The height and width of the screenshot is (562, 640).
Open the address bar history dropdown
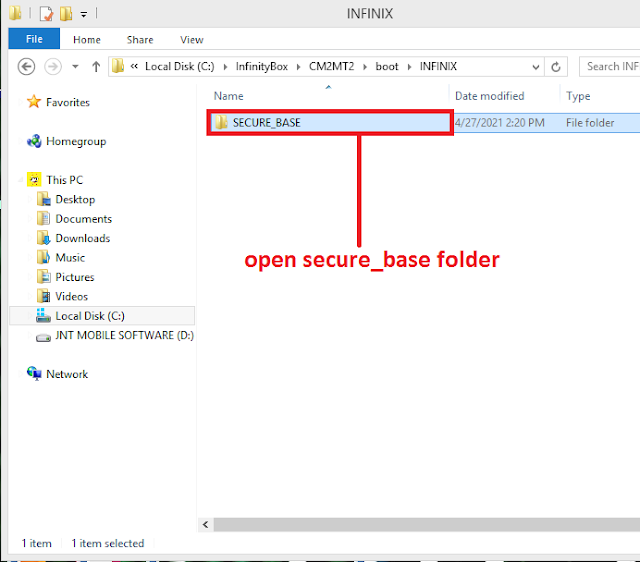point(536,67)
